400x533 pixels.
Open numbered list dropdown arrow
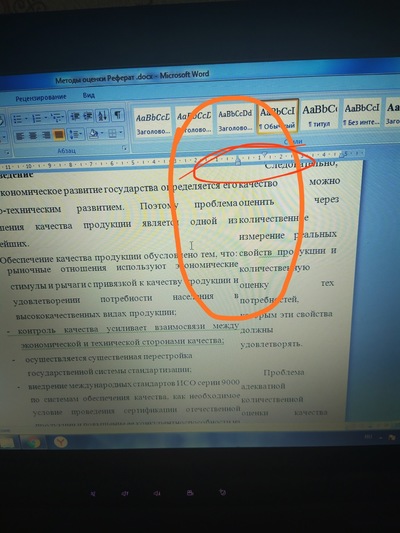[46, 119]
